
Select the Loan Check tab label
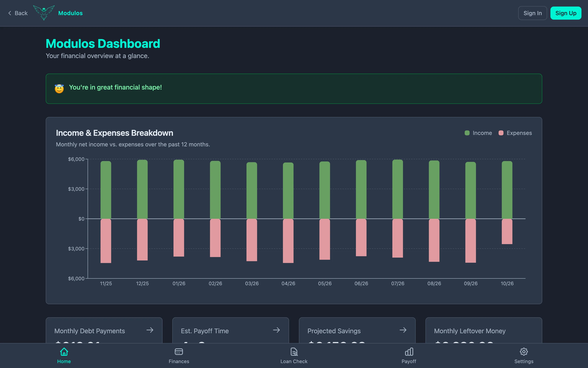point(294,361)
